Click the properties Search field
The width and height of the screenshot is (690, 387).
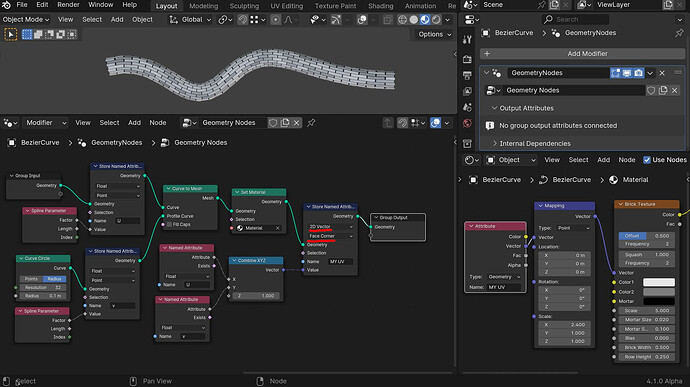coord(576,19)
